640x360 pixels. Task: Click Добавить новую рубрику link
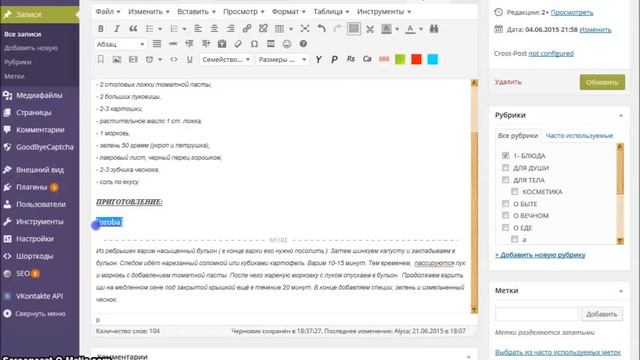[540, 255]
